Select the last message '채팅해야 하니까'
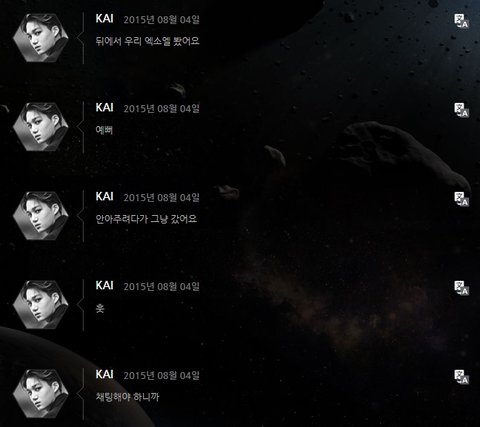The height and width of the screenshot is (427, 480). click(127, 397)
